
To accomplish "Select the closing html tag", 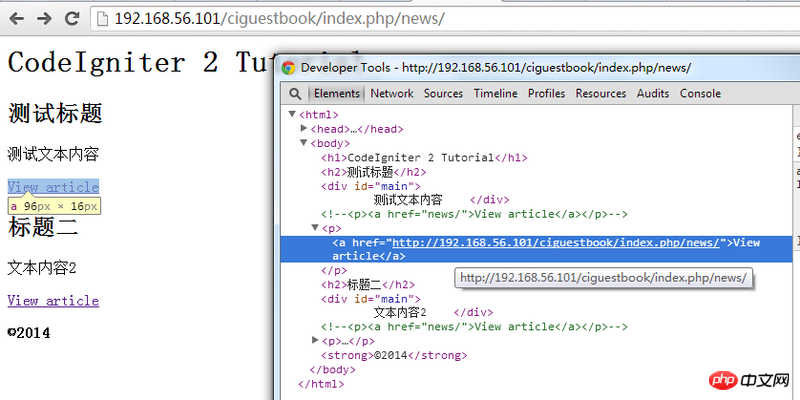I will tap(321, 384).
